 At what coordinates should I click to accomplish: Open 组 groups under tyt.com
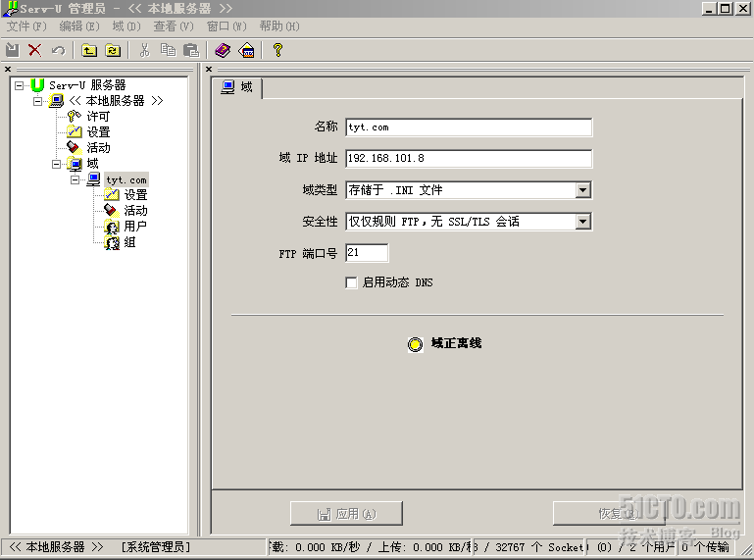[x=129, y=242]
